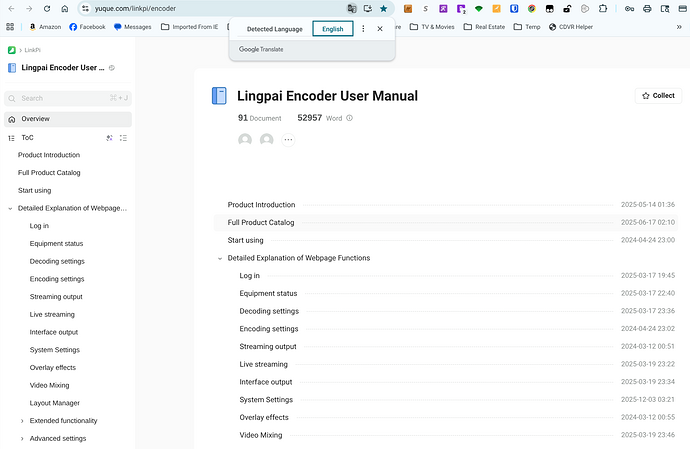Click the AI sparkle icon next to ToC
This screenshot has width=690, height=449.
click(x=109, y=138)
